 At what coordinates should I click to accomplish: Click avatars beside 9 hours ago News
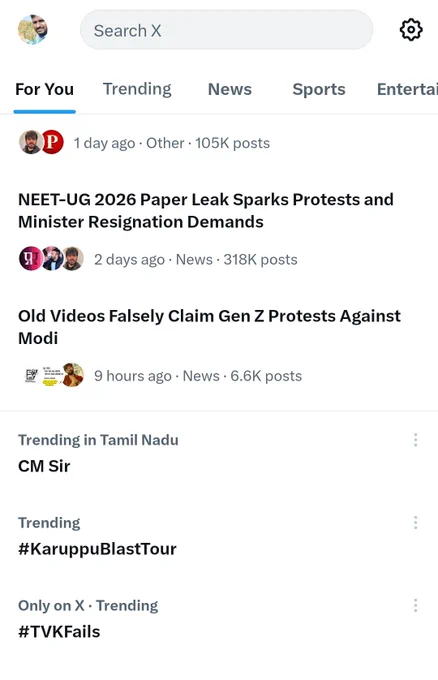[x=51, y=375]
